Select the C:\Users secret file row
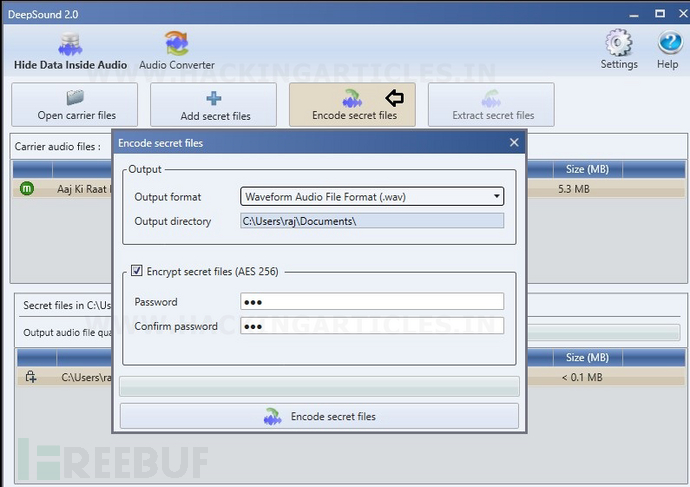The width and height of the screenshot is (690, 487). (351, 377)
